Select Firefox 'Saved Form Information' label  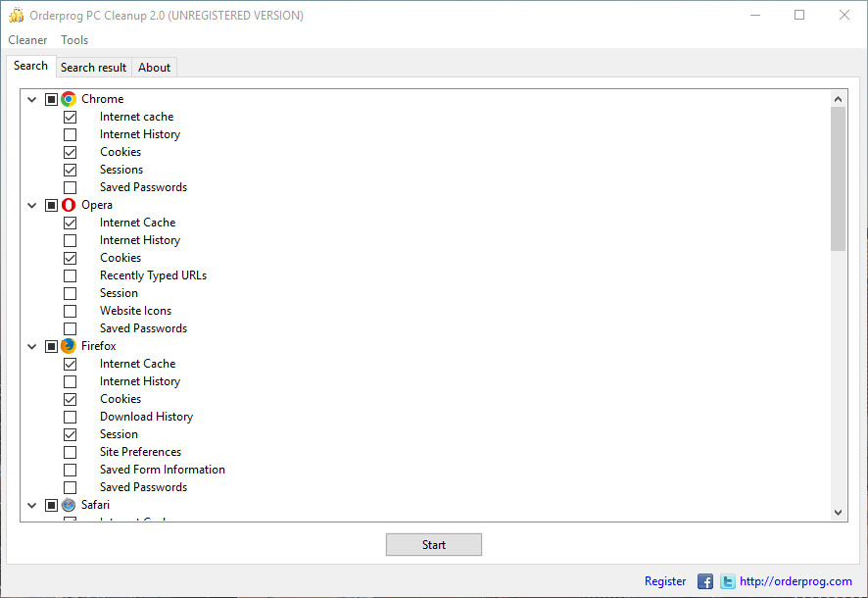[x=163, y=471]
